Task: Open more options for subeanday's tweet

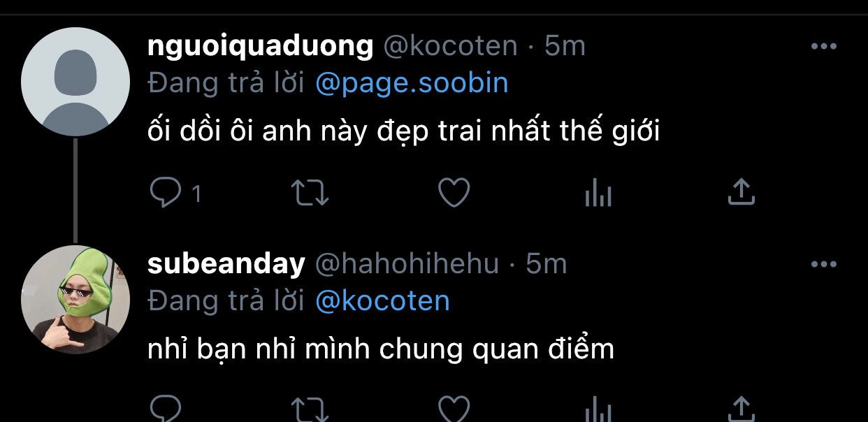Action: tap(823, 264)
